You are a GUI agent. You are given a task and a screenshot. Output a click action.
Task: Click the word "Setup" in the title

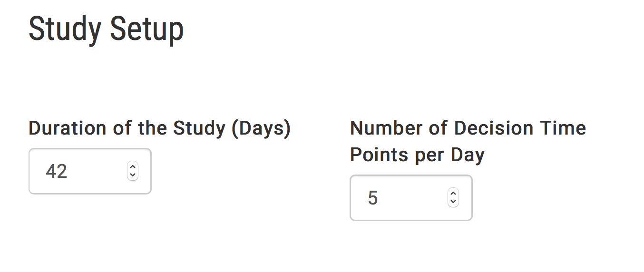coord(146,29)
